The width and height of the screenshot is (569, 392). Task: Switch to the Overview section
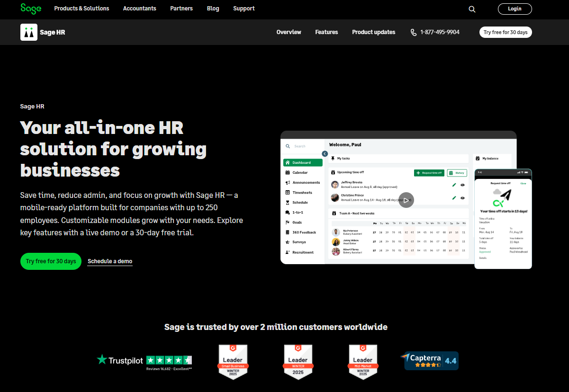[289, 32]
